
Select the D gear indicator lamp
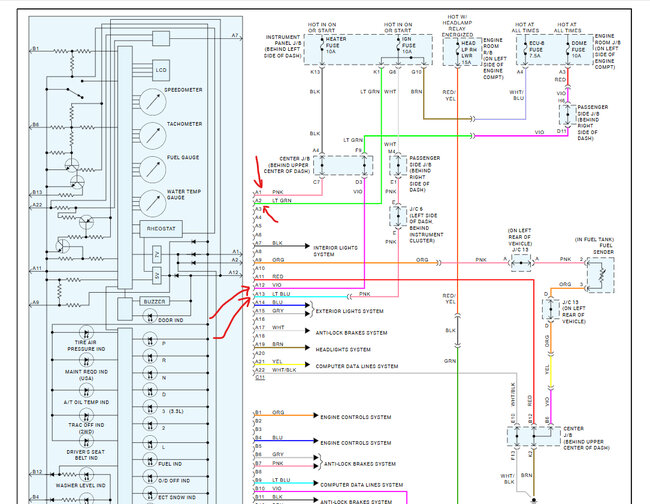(x=150, y=390)
